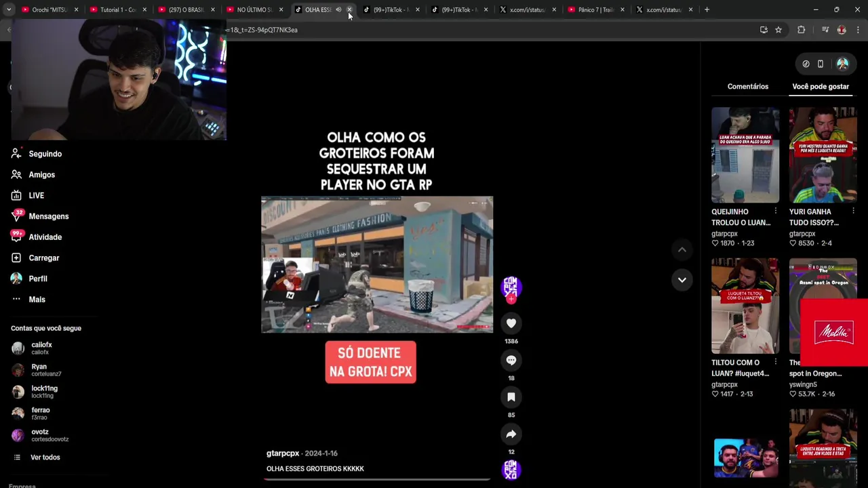The width and height of the screenshot is (868, 488).
Task: Click TikTok coins icon in top pill
Action: [x=806, y=64]
